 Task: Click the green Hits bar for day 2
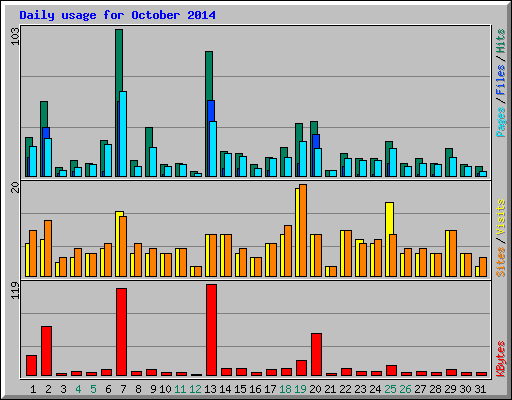44,114
